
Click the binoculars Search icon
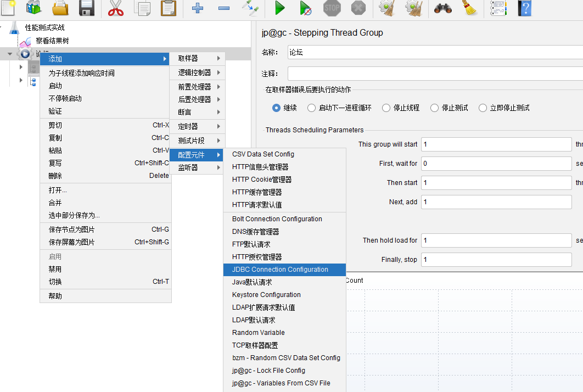pyautogui.click(x=443, y=8)
